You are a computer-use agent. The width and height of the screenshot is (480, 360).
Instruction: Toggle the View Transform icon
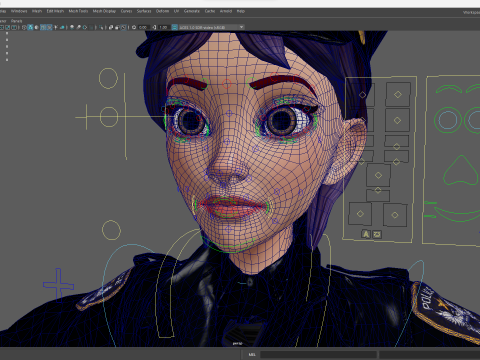tap(175, 27)
